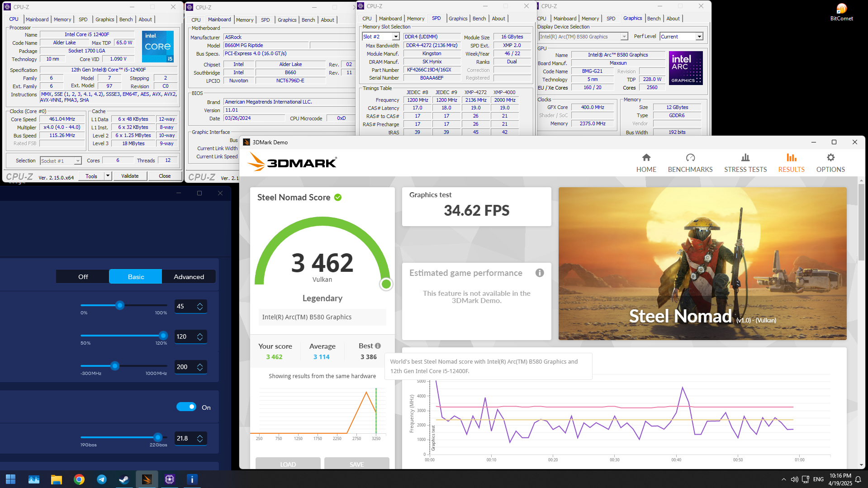
Task: Open the notification bell in the system tray
Action: [858, 479]
